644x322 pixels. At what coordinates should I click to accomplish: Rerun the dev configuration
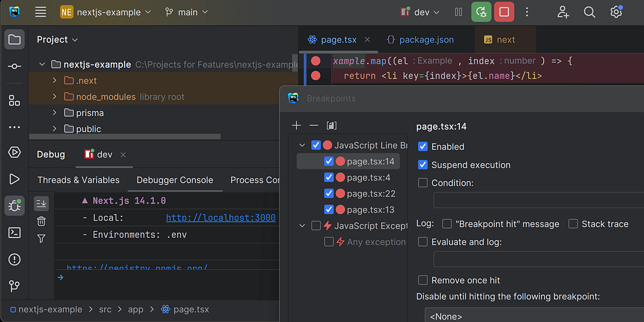481,11
